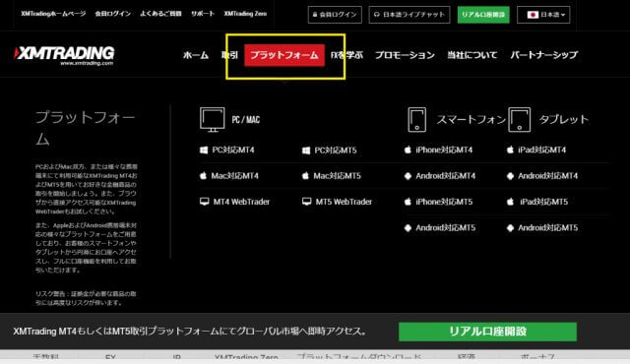The width and height of the screenshot is (630, 364).
Task: Open the 取引 menu item
Action: tap(229, 55)
